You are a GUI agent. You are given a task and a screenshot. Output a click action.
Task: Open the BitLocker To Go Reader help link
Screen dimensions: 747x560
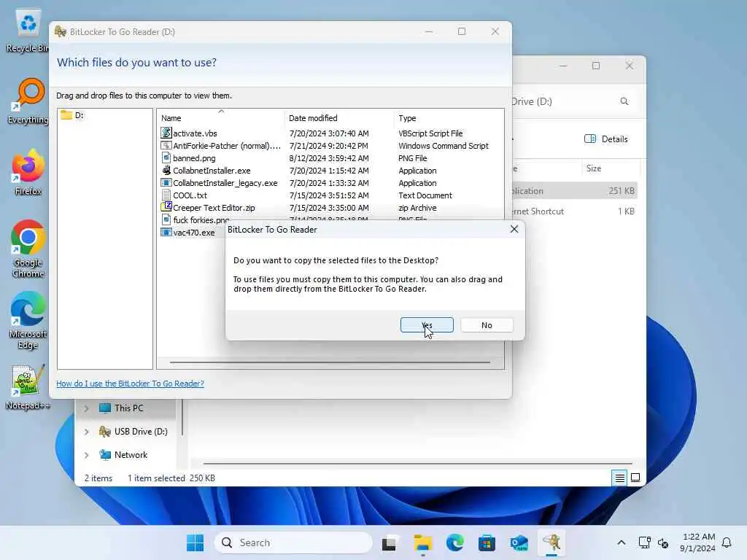point(130,384)
